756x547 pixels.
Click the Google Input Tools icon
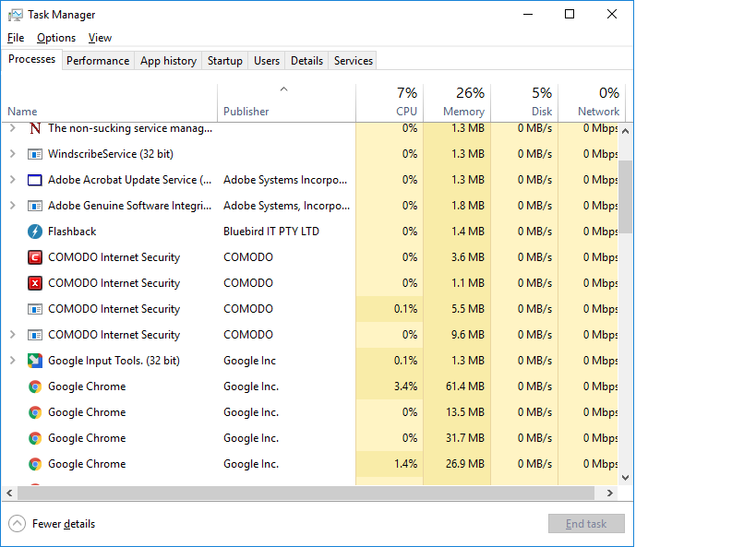pyautogui.click(x=35, y=361)
